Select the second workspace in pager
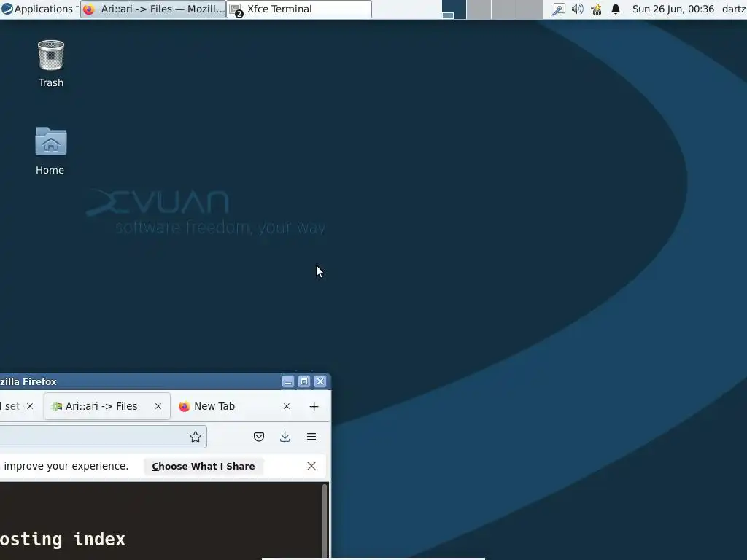The width and height of the screenshot is (747, 560). tap(479, 9)
